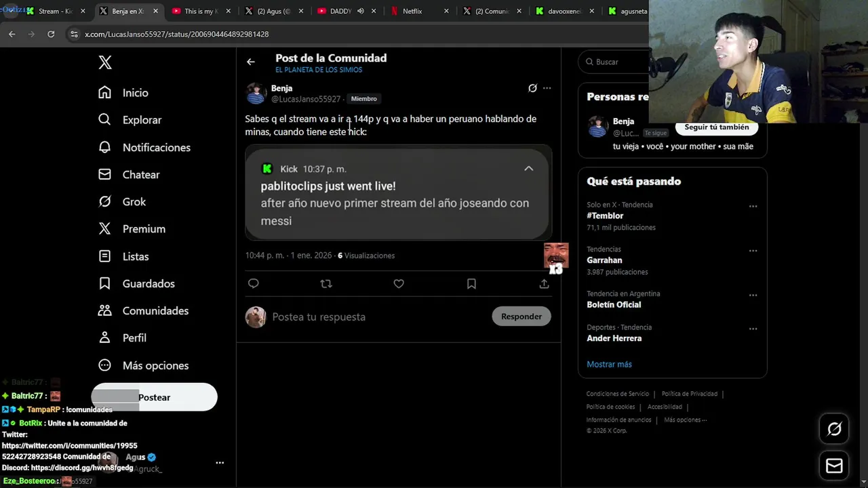
Task: Switch to the 'Stream - Ki' tab
Action: pos(56,12)
